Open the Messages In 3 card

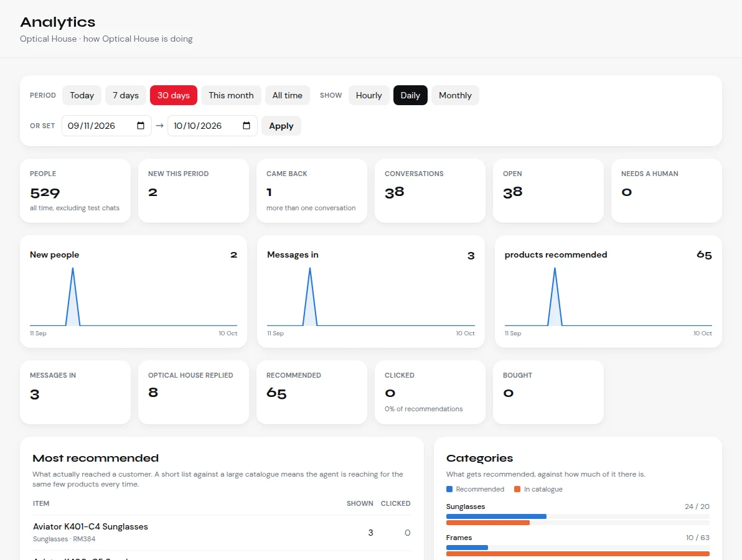(75, 392)
